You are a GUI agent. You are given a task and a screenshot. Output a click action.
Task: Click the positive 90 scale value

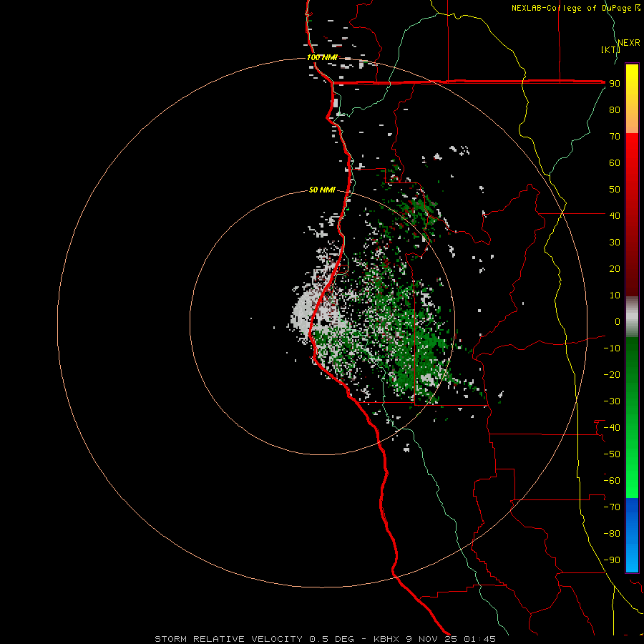(615, 84)
